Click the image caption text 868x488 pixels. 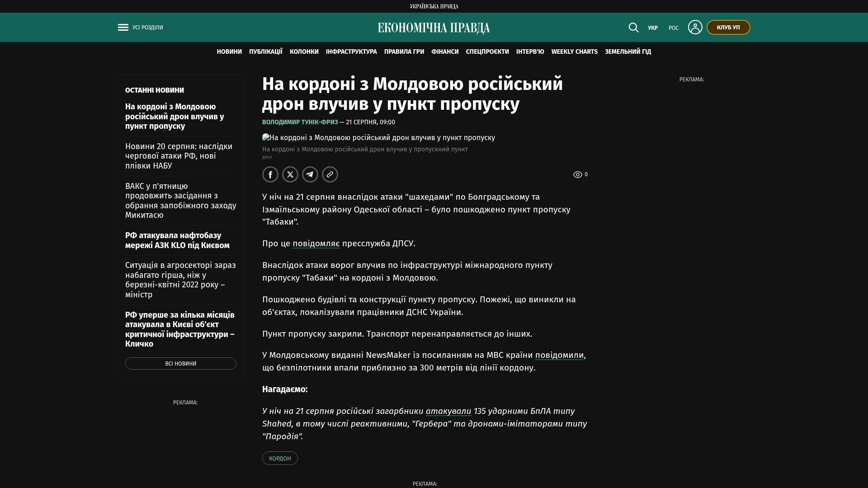tap(365, 150)
